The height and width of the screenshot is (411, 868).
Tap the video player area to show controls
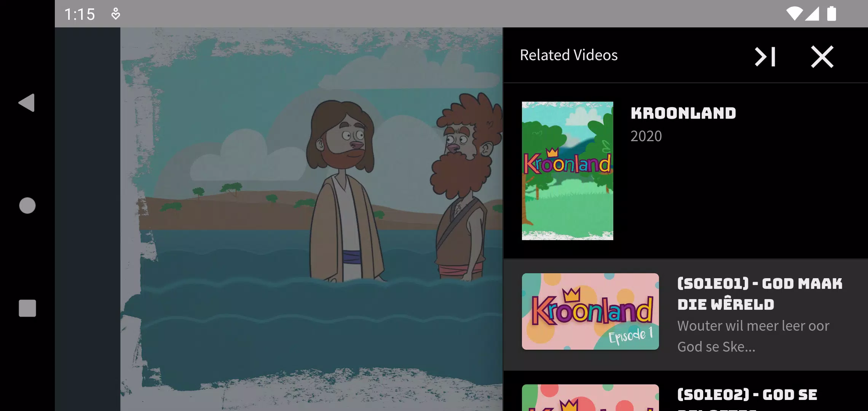coord(279,219)
